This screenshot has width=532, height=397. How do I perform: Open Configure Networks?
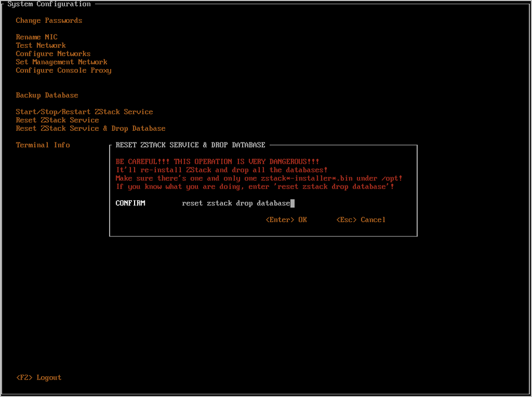tap(53, 54)
